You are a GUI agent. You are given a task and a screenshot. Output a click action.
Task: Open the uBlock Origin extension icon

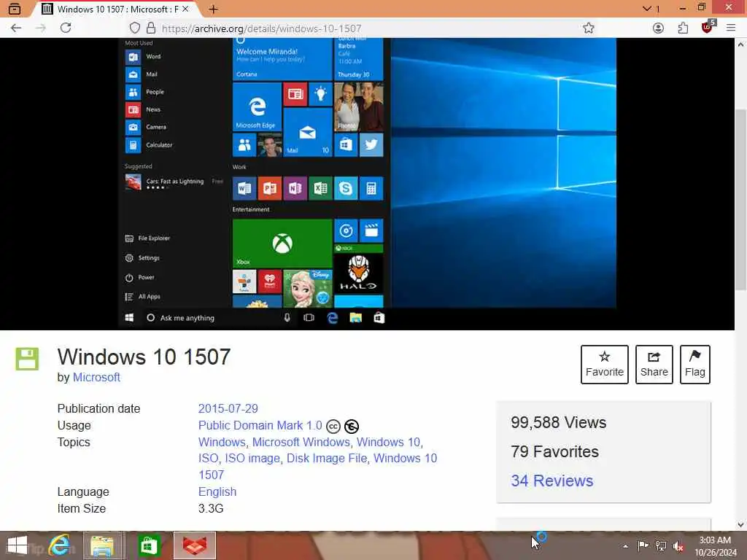(x=708, y=27)
